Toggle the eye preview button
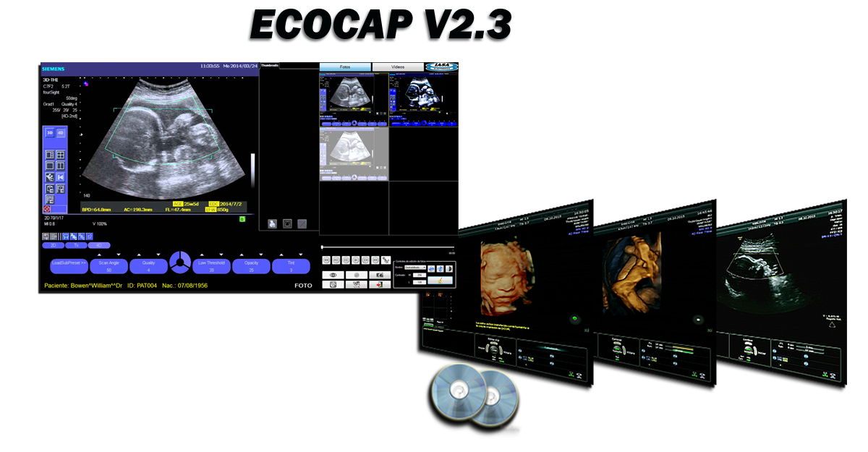The image size is (868, 452). pos(333,275)
